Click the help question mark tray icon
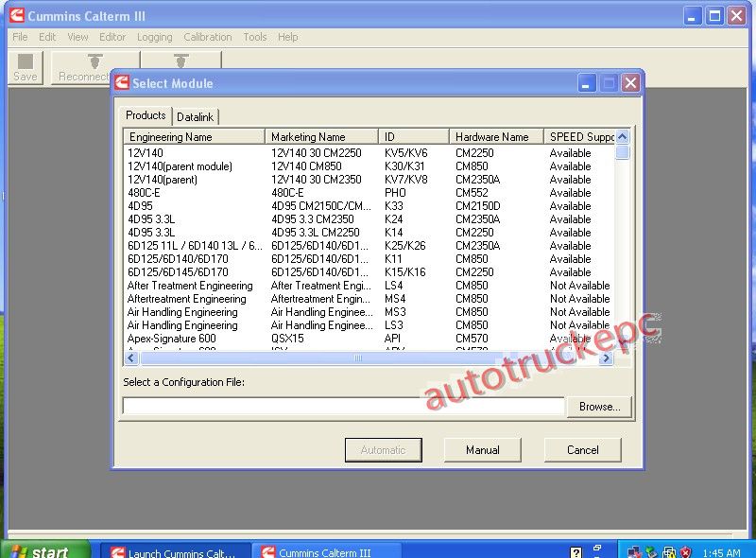 (x=576, y=551)
